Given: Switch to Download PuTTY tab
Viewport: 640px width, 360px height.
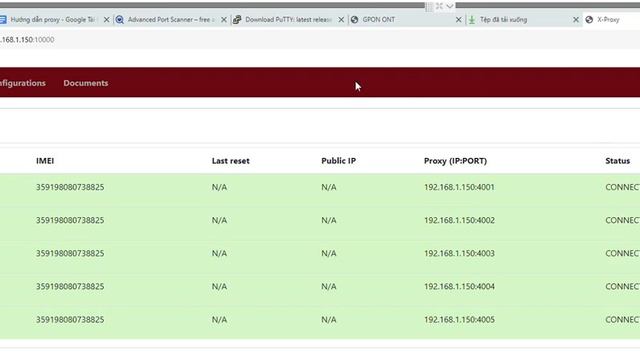Looking at the screenshot, I should point(288,20).
